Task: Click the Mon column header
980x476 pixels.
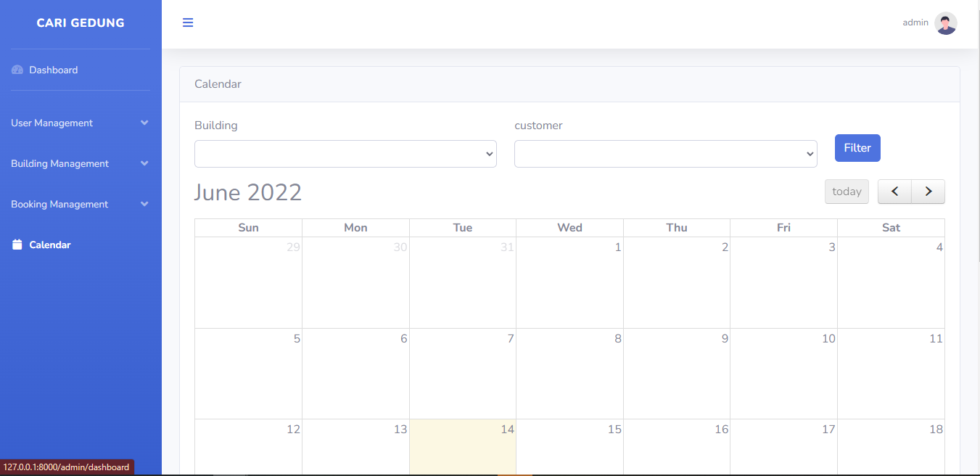Action: coord(355,228)
